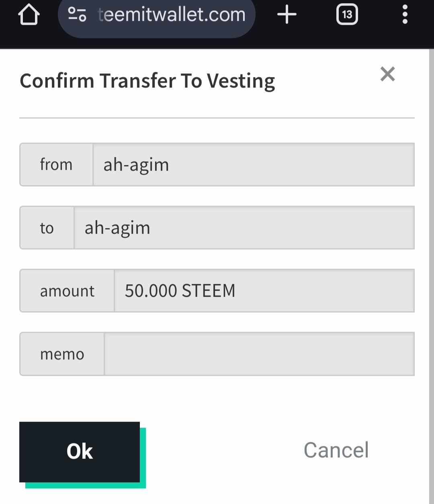This screenshot has width=434, height=504.
Task: Click the from label box
Action: coord(56,165)
